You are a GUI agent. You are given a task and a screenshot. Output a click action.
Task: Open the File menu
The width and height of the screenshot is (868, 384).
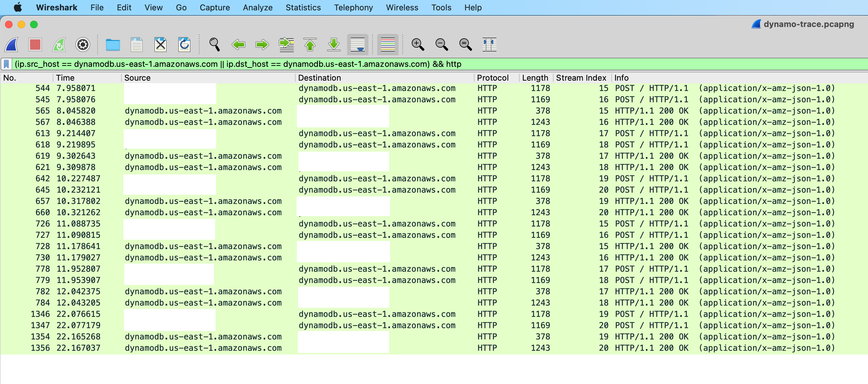[97, 8]
